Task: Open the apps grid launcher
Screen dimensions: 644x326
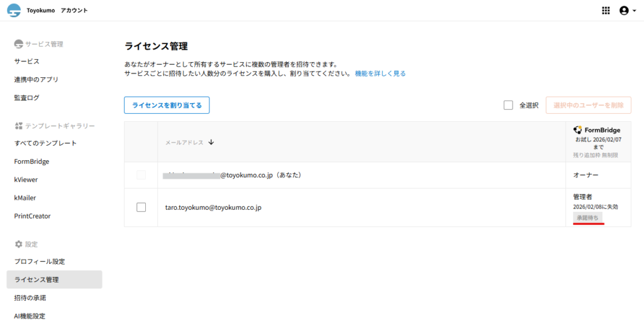Action: coord(606,11)
